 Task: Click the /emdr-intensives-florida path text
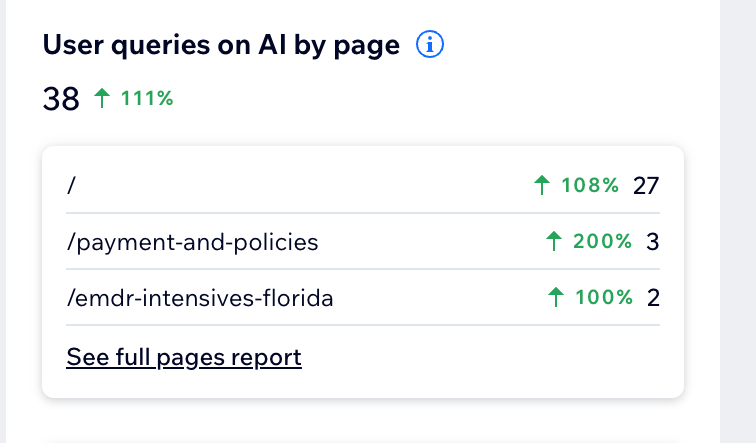[200, 298]
